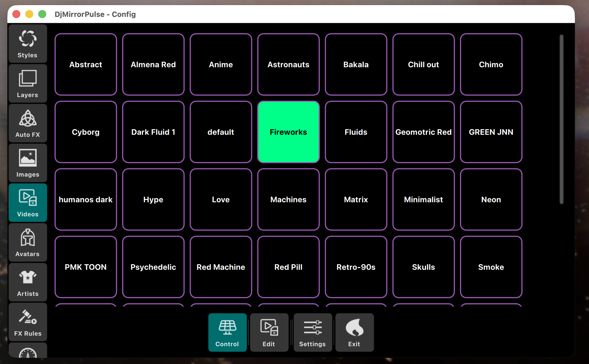The width and height of the screenshot is (589, 364).
Task: Switch to Control mode
Action: tap(227, 332)
